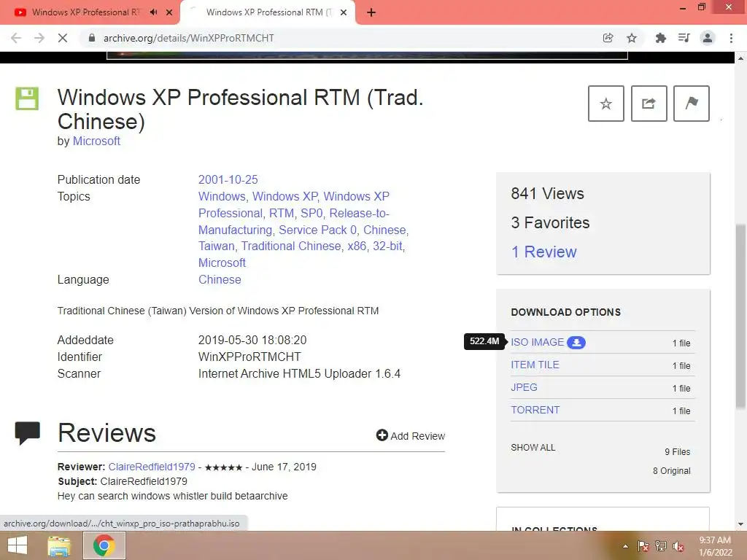Open the ITEM TILE download option

535,365
